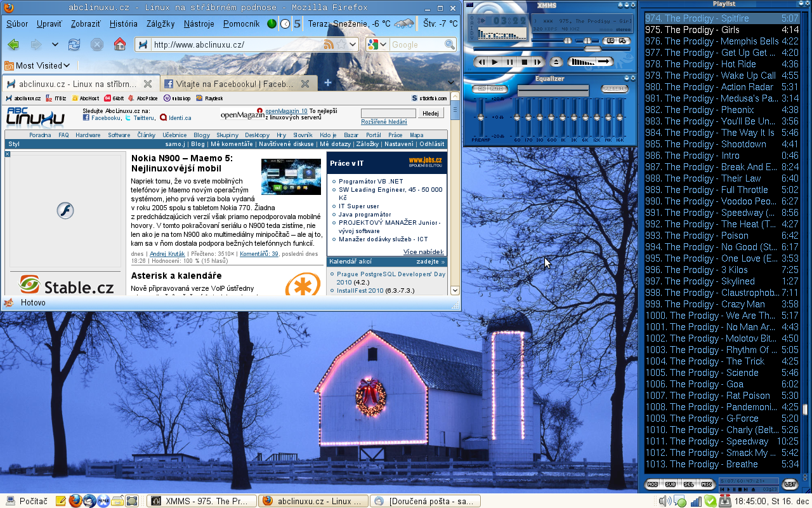Open the playlist ADD menu
Image resolution: width=812 pixels, height=508 pixels.
pyautogui.click(x=653, y=485)
